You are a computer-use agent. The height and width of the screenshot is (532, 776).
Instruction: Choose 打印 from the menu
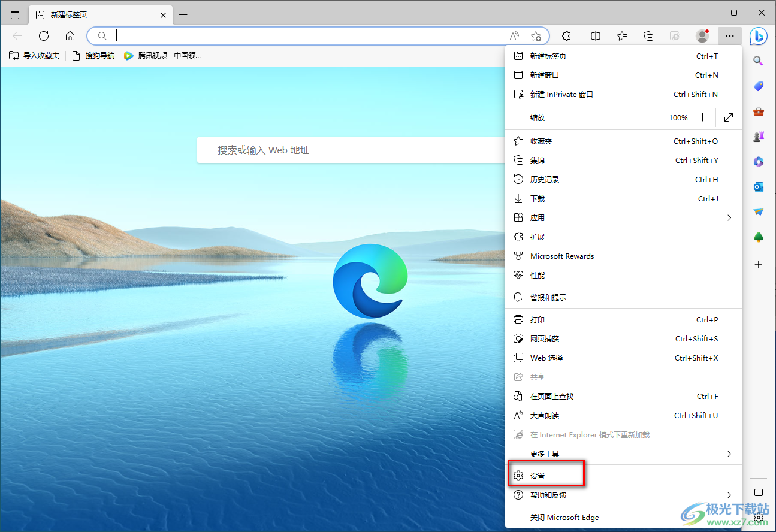(x=623, y=319)
